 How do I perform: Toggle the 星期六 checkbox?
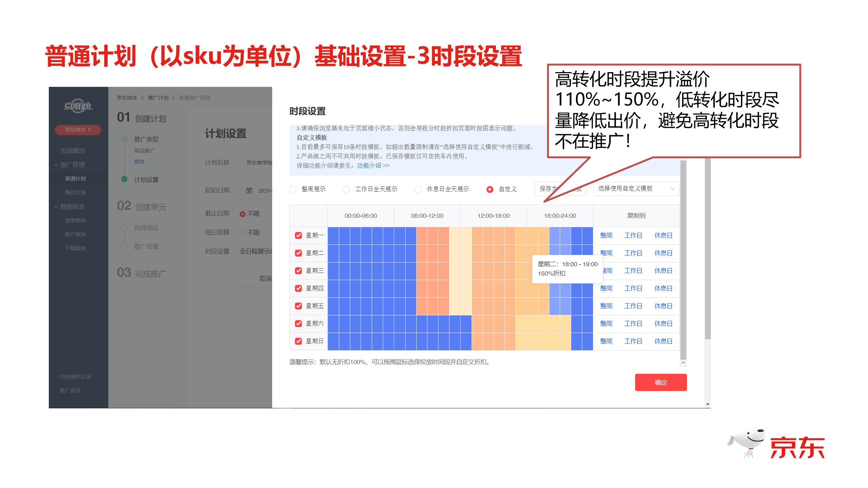[x=298, y=324]
